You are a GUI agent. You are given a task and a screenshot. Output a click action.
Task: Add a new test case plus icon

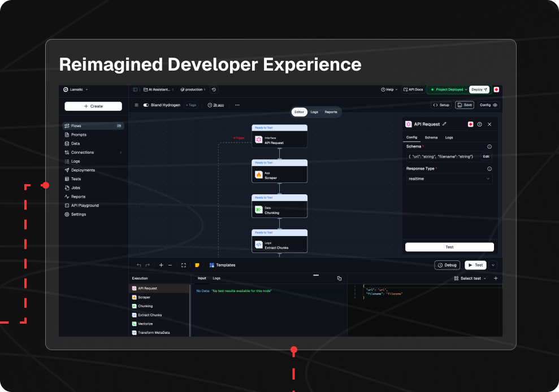tap(496, 278)
